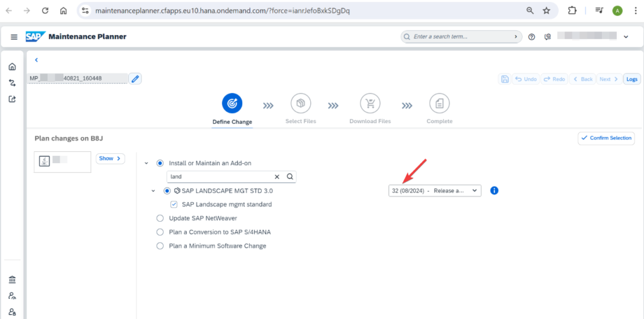Go to Home in left sidebar

click(13, 67)
